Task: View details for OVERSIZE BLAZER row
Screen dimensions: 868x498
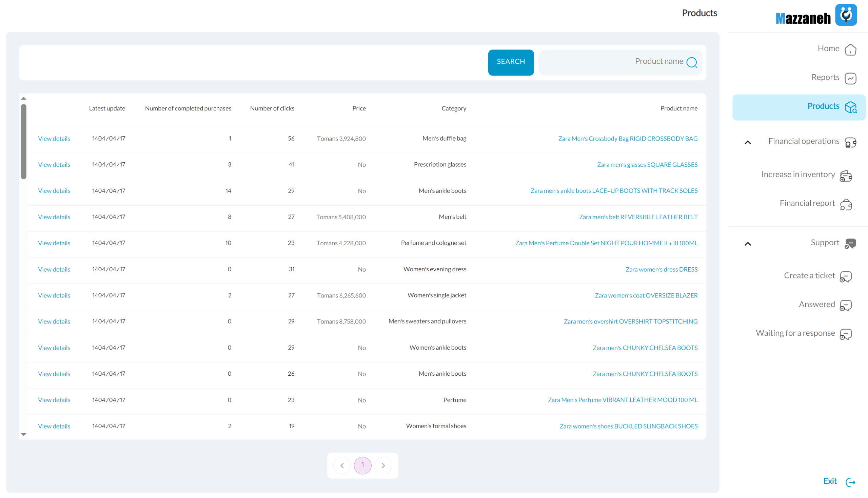Action: (54, 295)
